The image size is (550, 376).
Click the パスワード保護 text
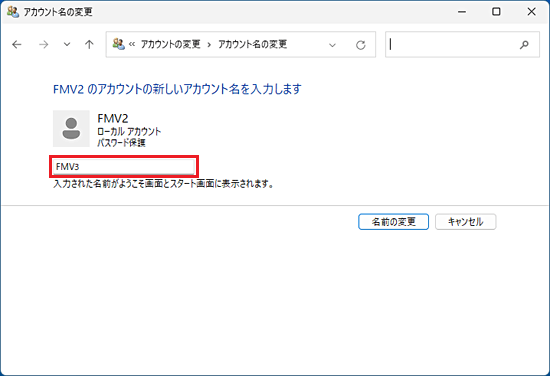point(121,142)
